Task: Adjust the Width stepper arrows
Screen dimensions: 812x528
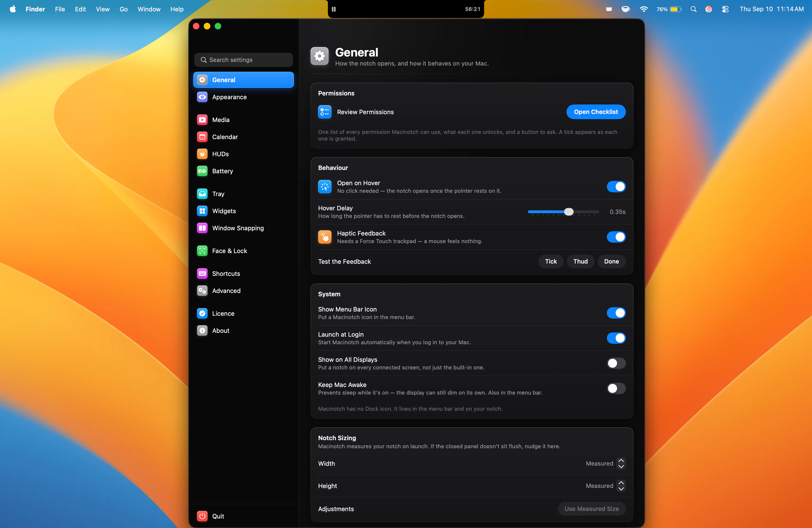Action: click(x=621, y=463)
